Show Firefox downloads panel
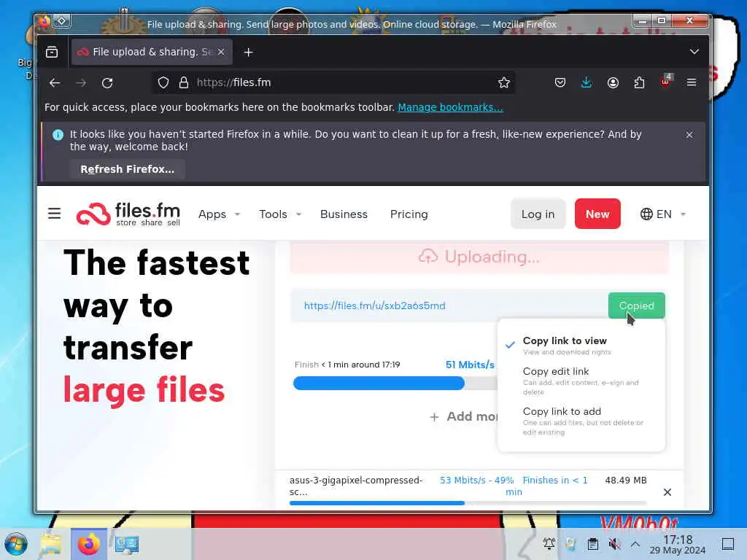 [x=587, y=82]
